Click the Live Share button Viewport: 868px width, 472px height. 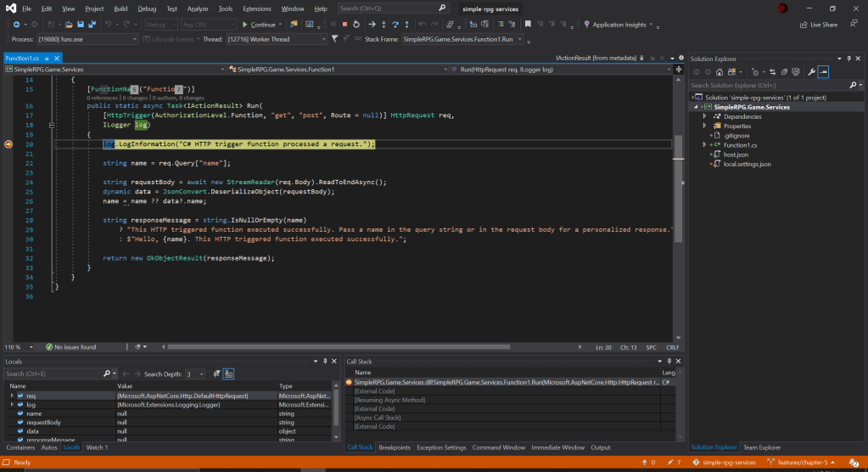(818, 25)
